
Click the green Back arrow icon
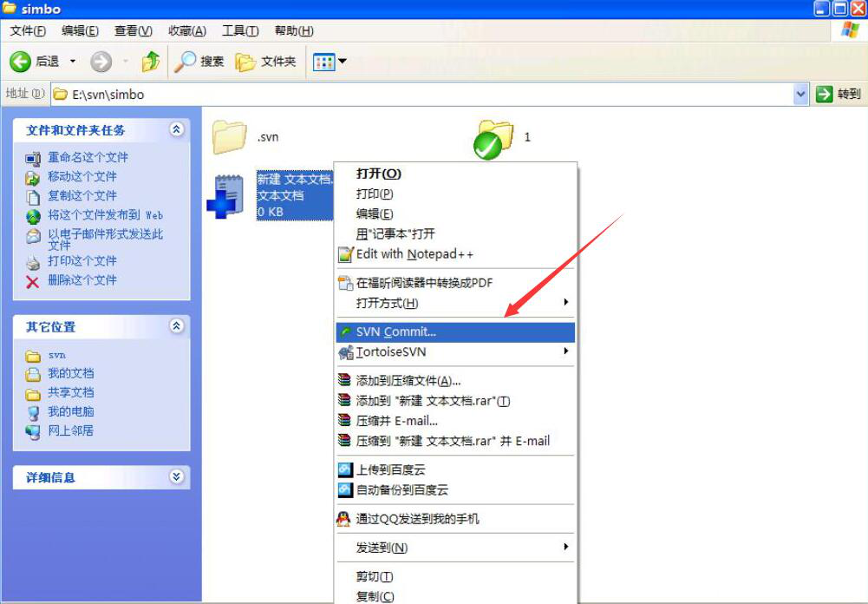click(20, 62)
